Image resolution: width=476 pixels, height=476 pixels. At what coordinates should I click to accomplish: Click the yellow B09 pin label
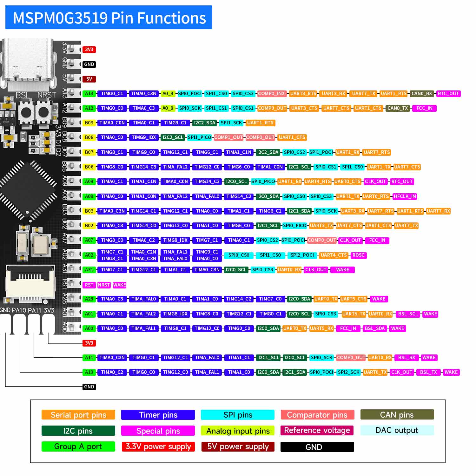coord(89,123)
